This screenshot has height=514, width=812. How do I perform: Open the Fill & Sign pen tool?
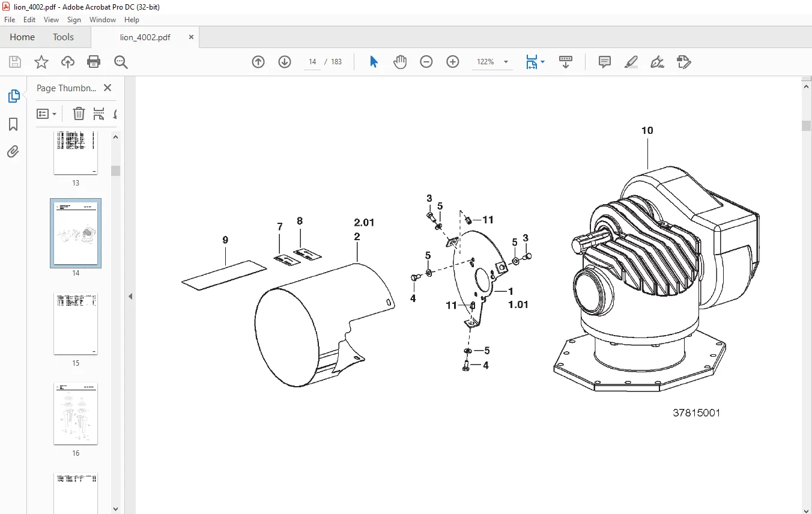658,62
